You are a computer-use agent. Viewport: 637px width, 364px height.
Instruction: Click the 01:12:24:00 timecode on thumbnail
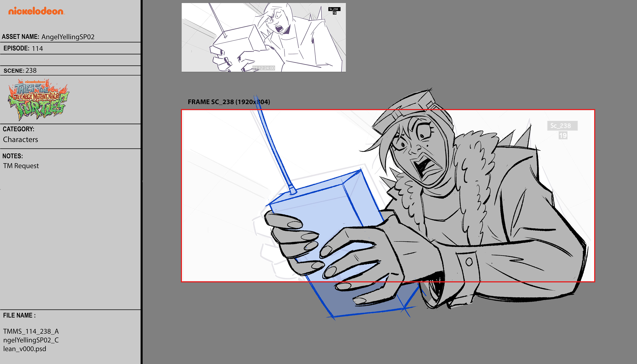coord(264,68)
